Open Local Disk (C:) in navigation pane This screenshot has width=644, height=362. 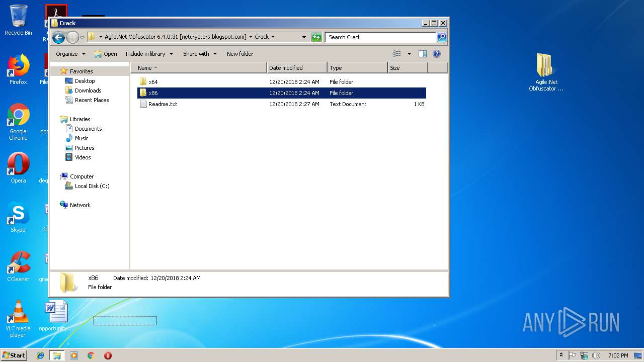pos(92,186)
